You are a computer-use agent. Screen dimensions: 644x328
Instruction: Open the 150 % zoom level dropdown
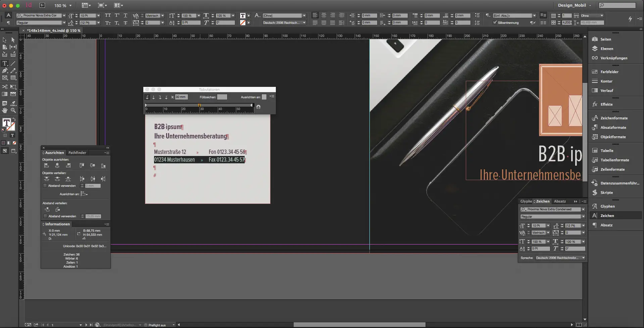[x=70, y=6]
